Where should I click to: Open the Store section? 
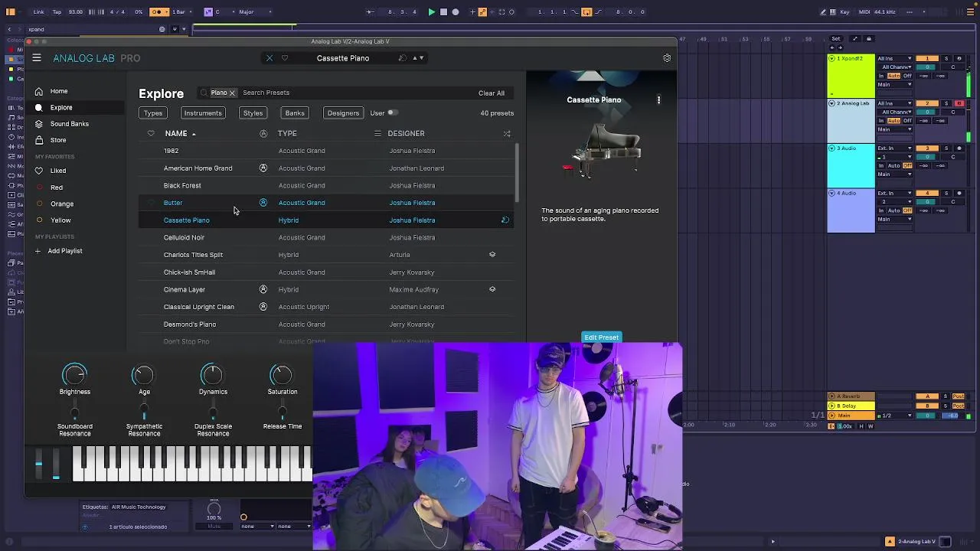[58, 140]
